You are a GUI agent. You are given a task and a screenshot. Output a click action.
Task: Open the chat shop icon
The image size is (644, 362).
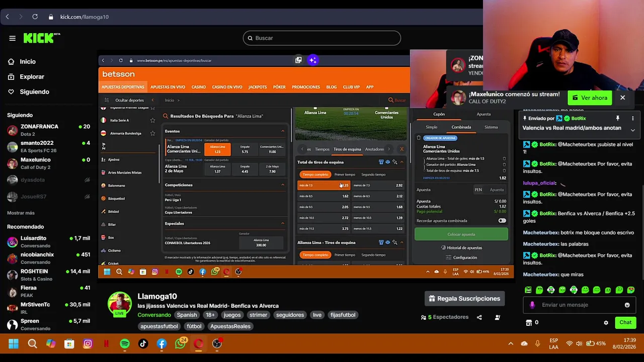point(529,322)
